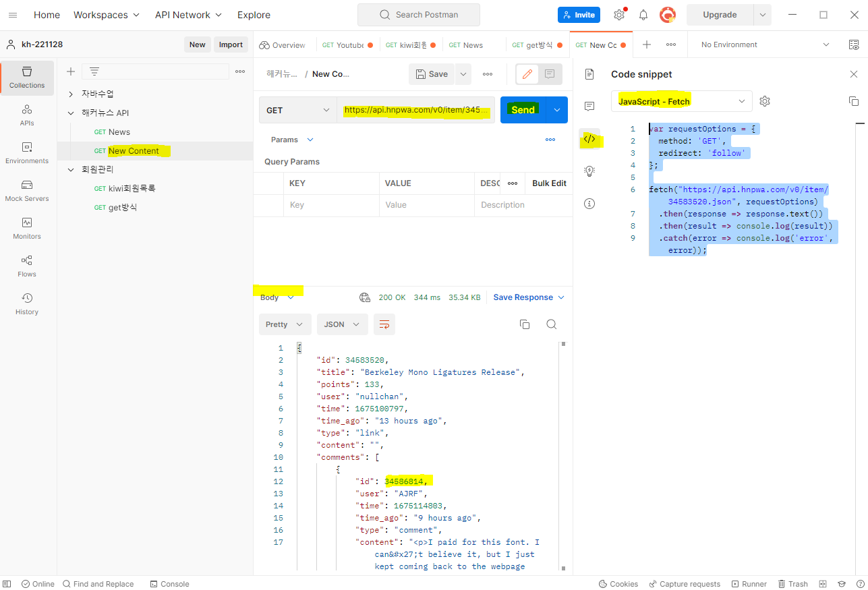Click the Save request button
868x590 pixels.
432,74
